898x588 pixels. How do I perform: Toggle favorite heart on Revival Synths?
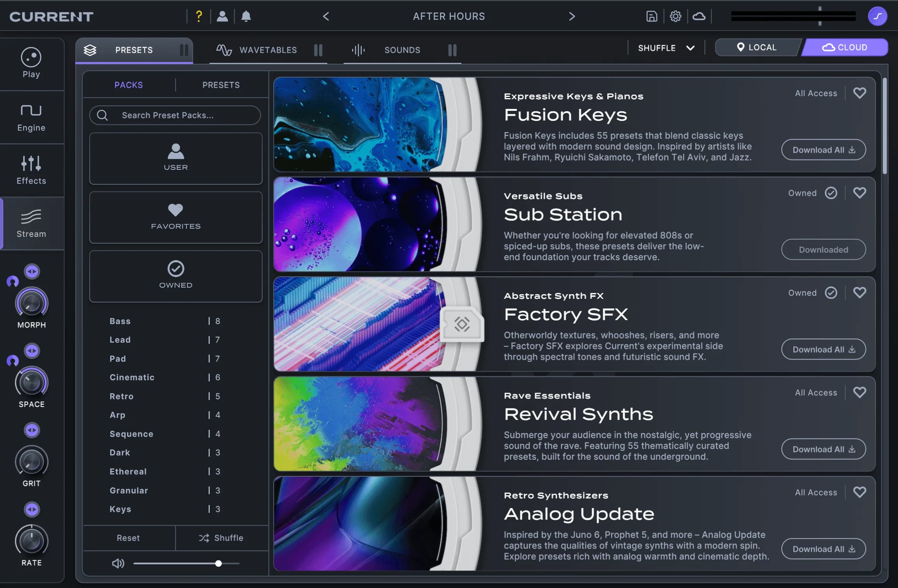point(859,392)
